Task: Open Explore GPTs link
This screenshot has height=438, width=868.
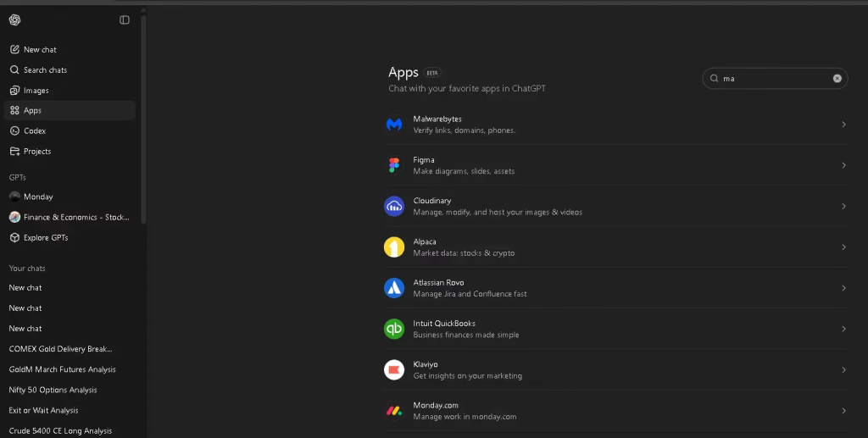Action: (46, 238)
